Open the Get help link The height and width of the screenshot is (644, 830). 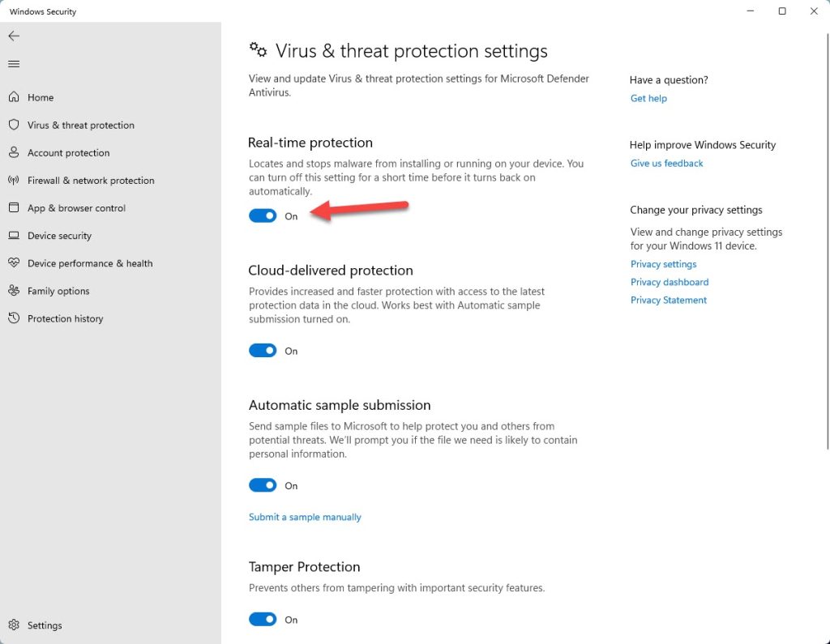648,98
